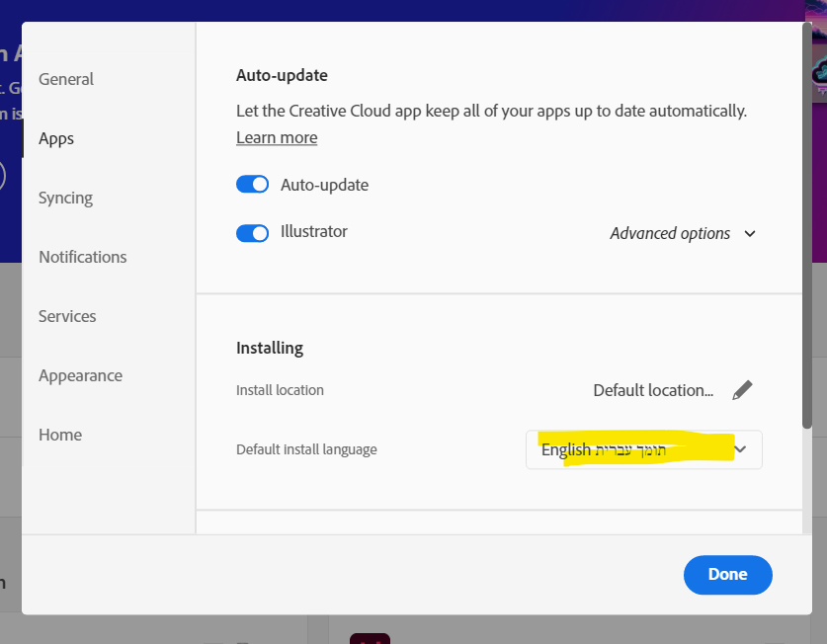Click the pencil icon to edit install location
The image size is (827, 644).
point(742,390)
